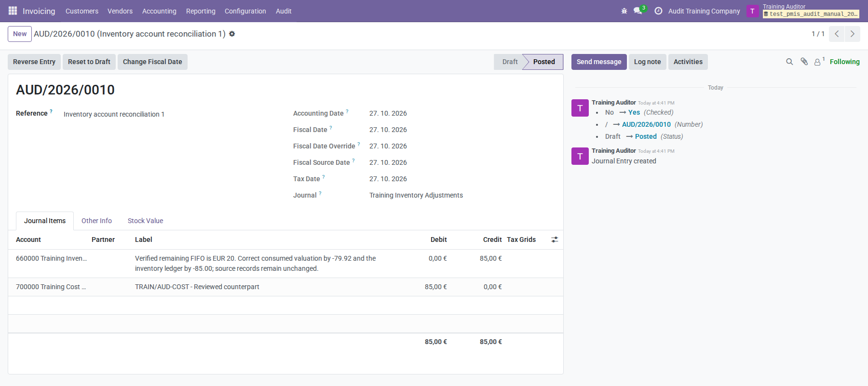868x386 pixels.
Task: Open conversations icon with 3 badge
Action: click(x=639, y=10)
